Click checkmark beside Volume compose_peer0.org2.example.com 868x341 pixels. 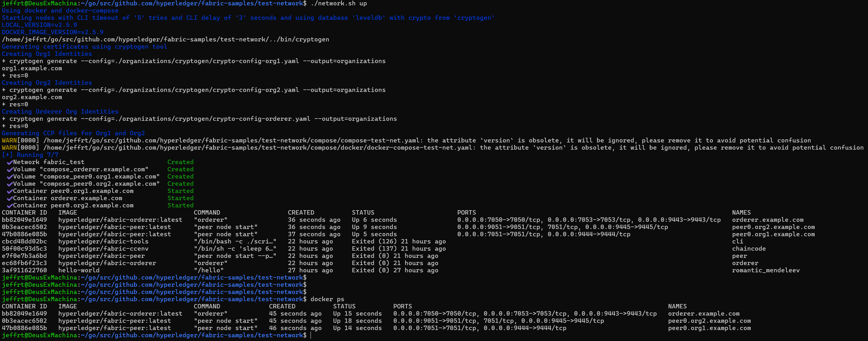coord(9,184)
